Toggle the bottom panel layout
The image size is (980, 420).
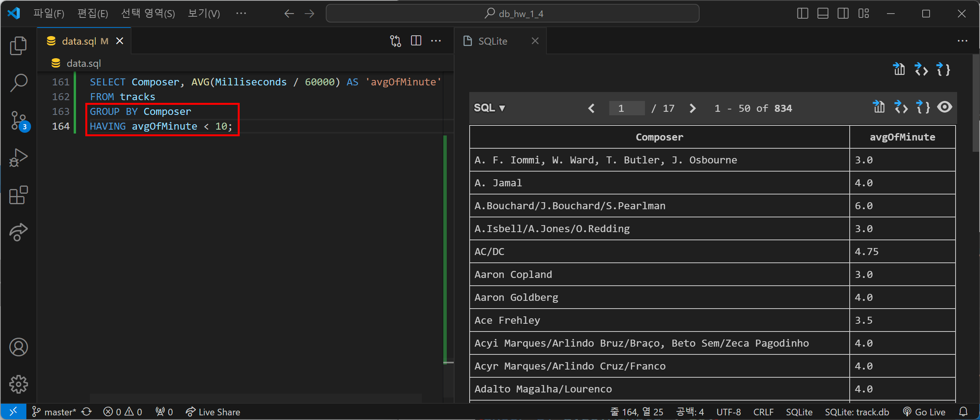tap(823, 14)
